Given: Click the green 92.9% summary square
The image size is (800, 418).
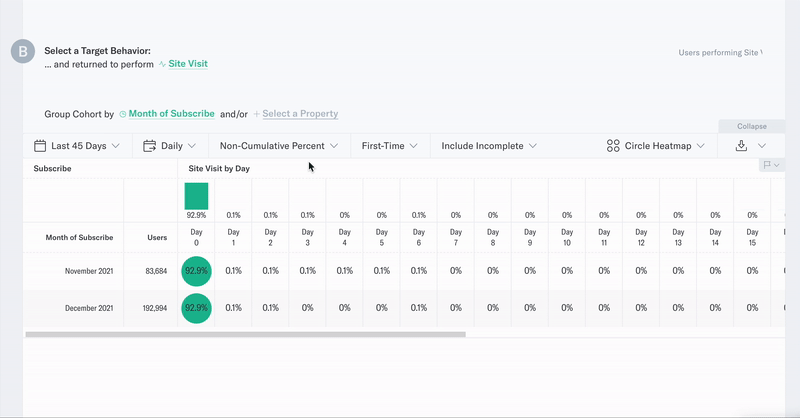Looking at the screenshot, I should point(196,196).
